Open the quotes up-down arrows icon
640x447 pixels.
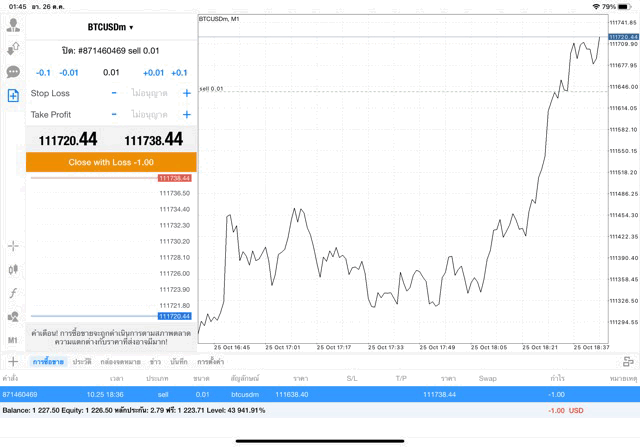pos(13,48)
